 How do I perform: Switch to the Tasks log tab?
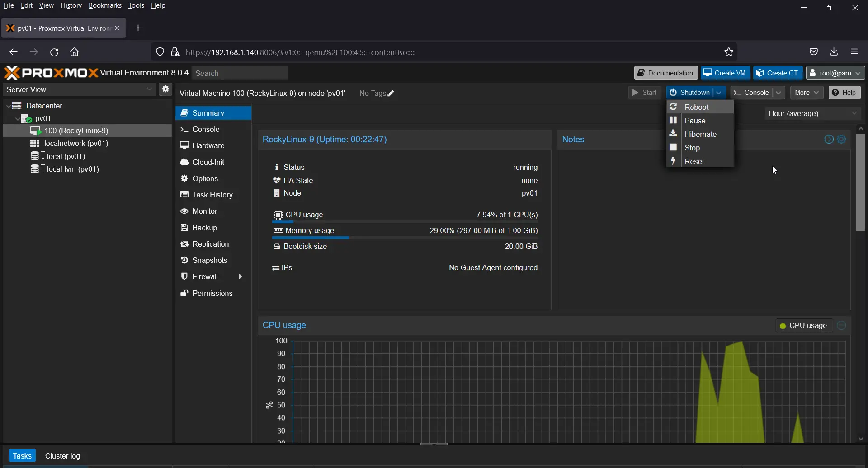22,456
